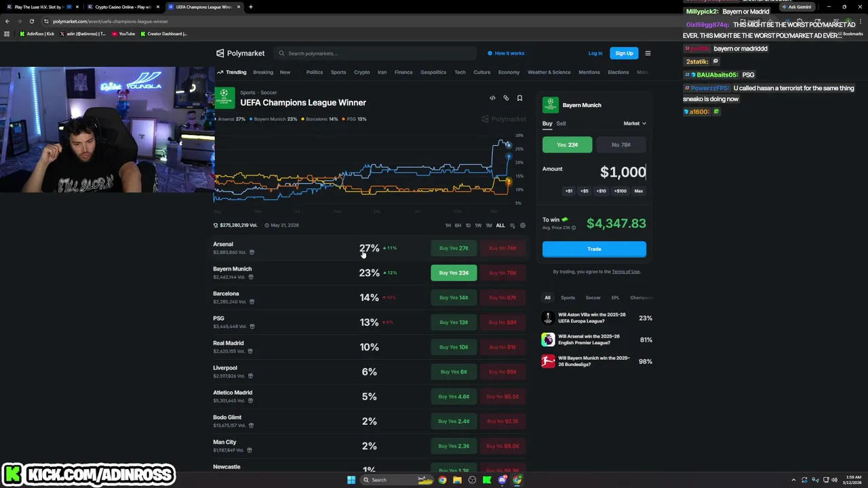This screenshot has height=488, width=868.
Task: Open File Explorer from the taskbar
Action: pos(457,480)
